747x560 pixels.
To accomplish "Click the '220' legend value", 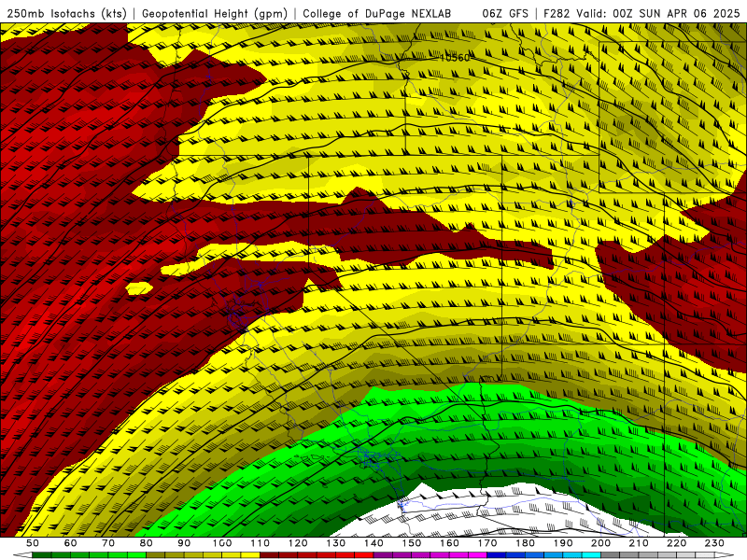I will click(x=677, y=543).
